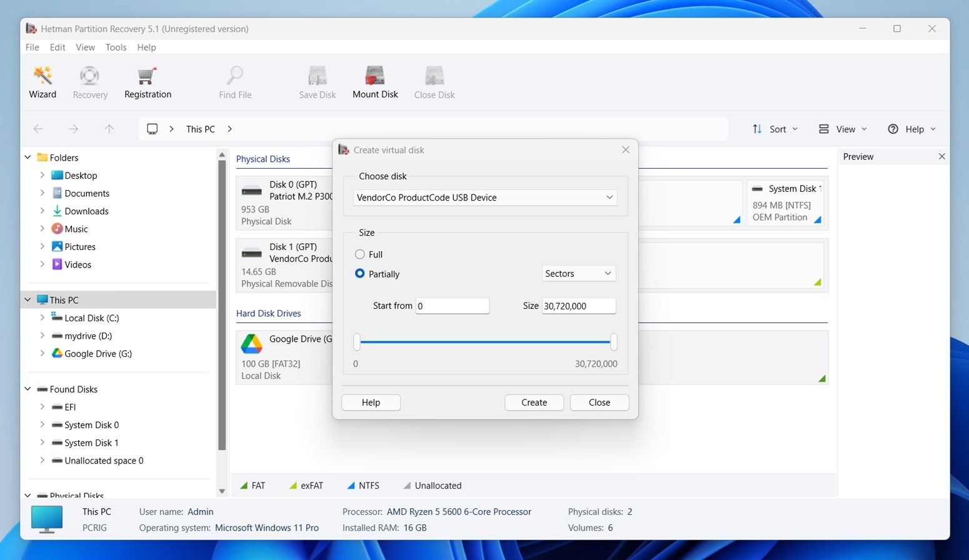
Task: Open the Help icon near View
Action: coord(893,129)
